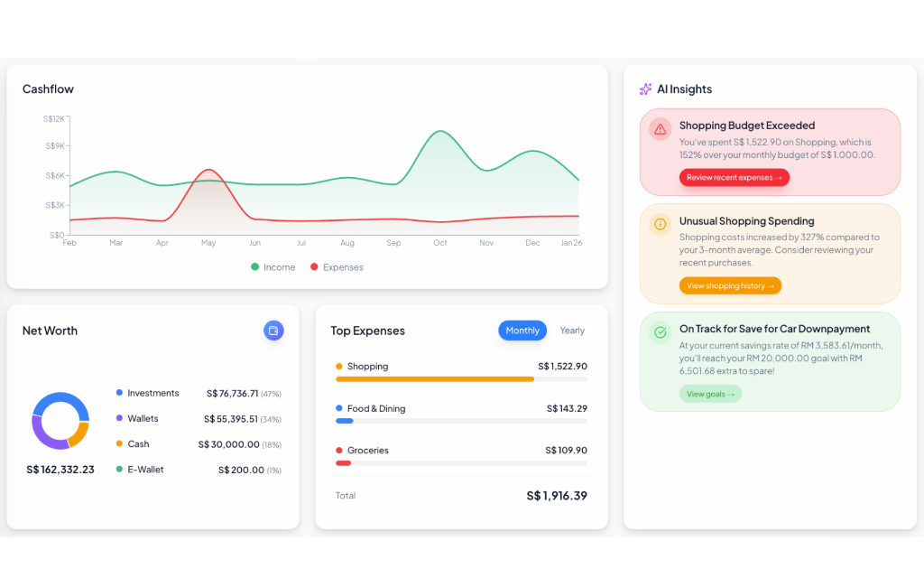
Task: Click the red Expenses legend dot
Action: coord(314,267)
